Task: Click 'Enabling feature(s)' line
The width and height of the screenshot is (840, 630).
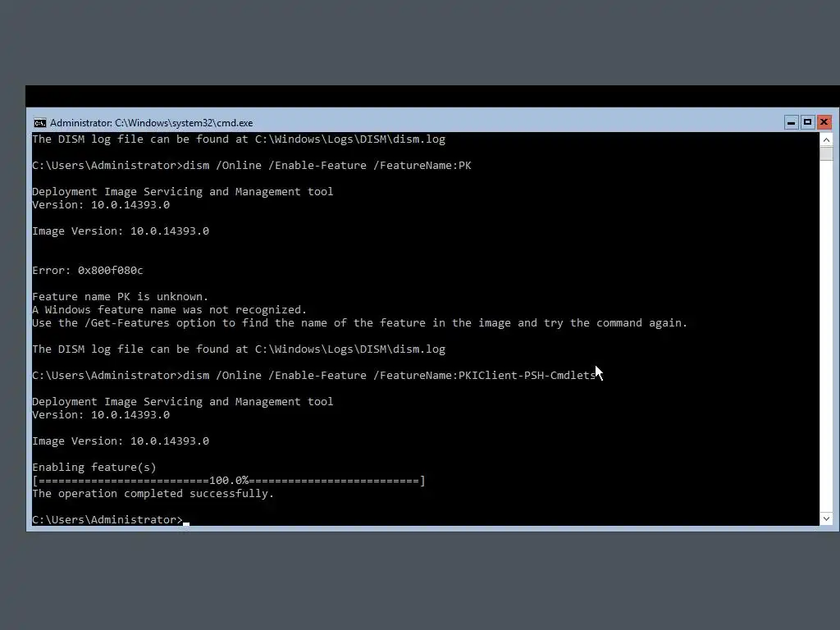Action: 94,468
